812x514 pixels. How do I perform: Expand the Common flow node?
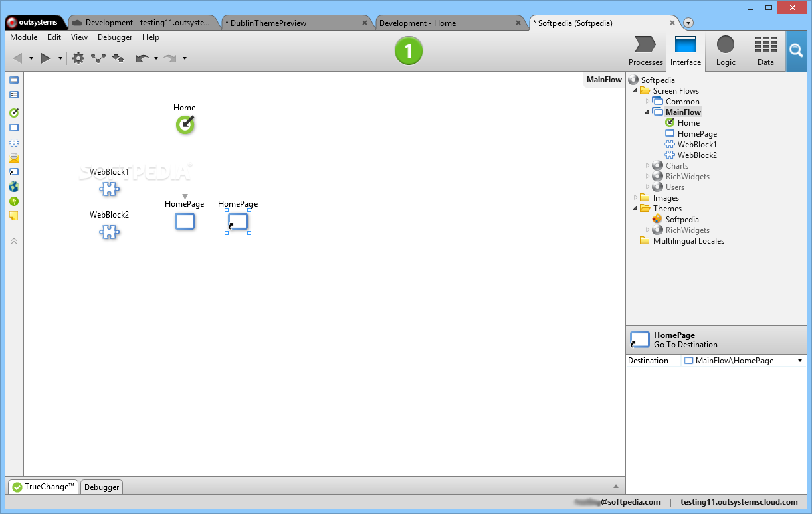[647, 102]
